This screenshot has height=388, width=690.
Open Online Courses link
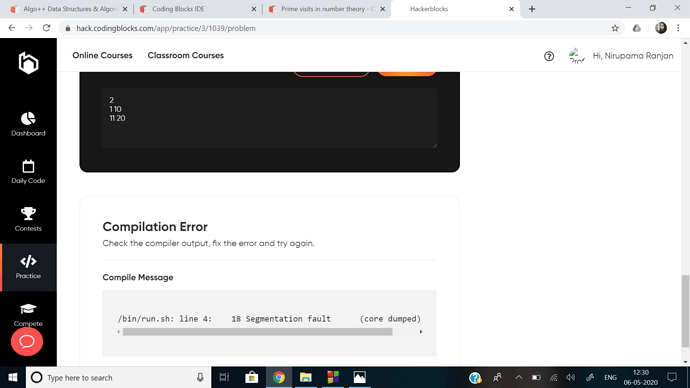pos(103,55)
